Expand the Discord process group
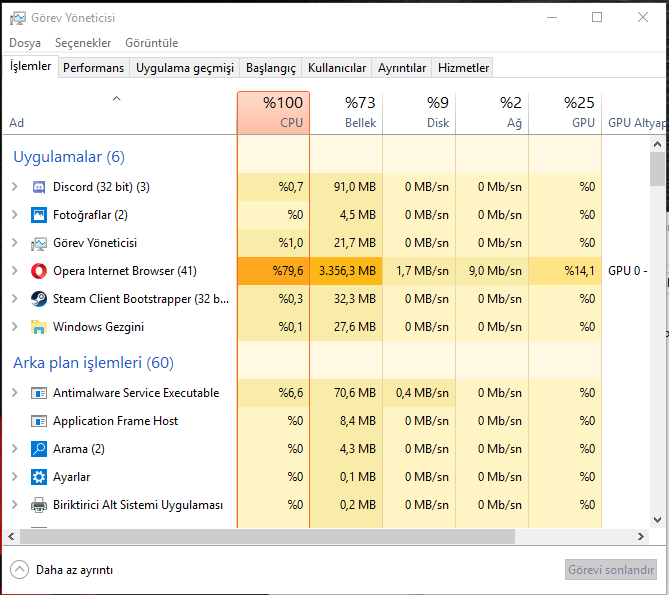Screen dimensions: 669x595 (14, 187)
